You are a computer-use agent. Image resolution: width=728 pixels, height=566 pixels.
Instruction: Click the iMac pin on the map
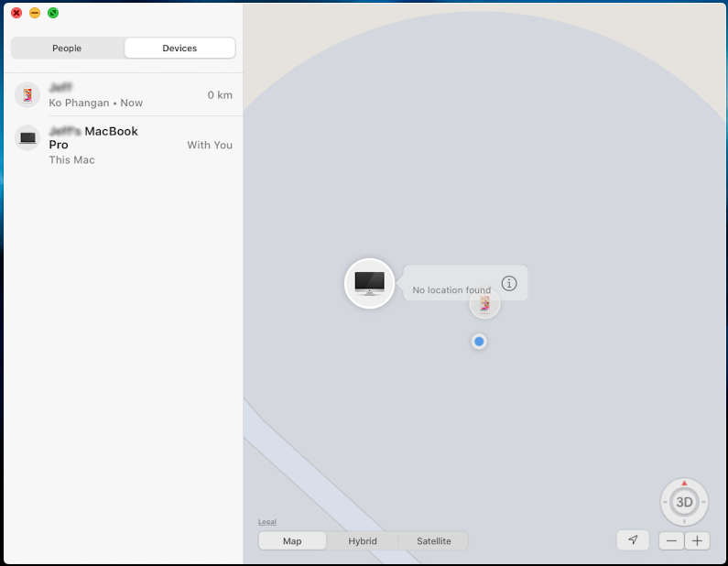click(369, 283)
